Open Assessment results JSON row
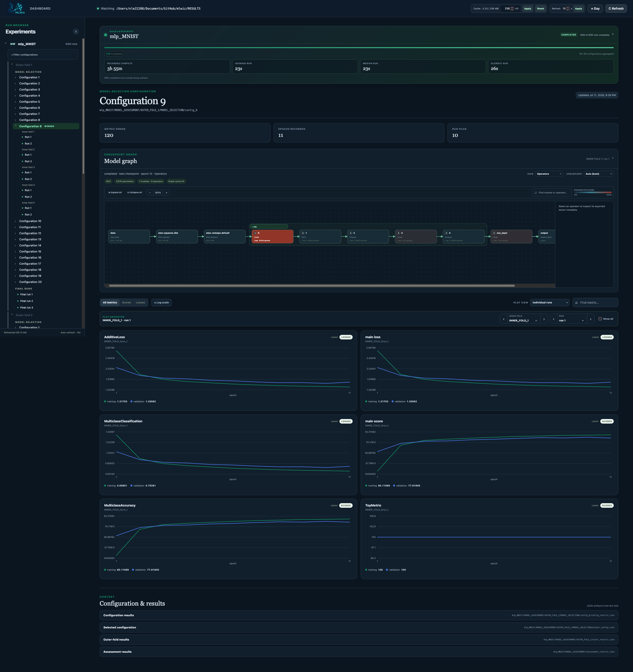 [358, 652]
